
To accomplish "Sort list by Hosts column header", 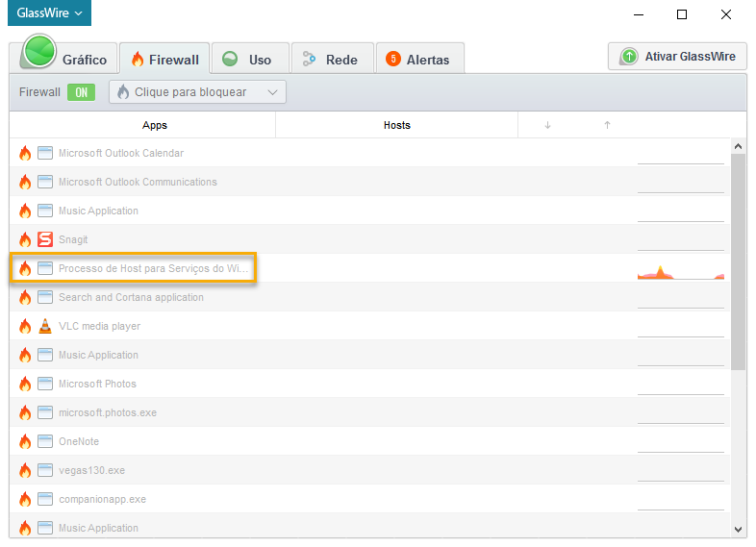I will 397,125.
